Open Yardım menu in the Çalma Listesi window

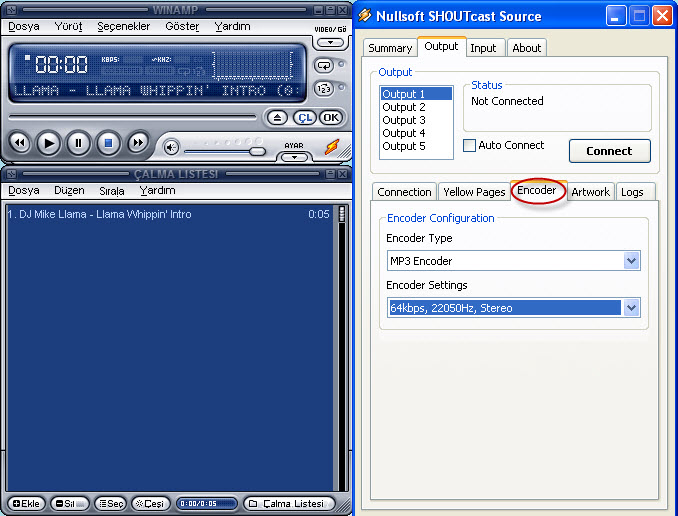click(x=157, y=190)
